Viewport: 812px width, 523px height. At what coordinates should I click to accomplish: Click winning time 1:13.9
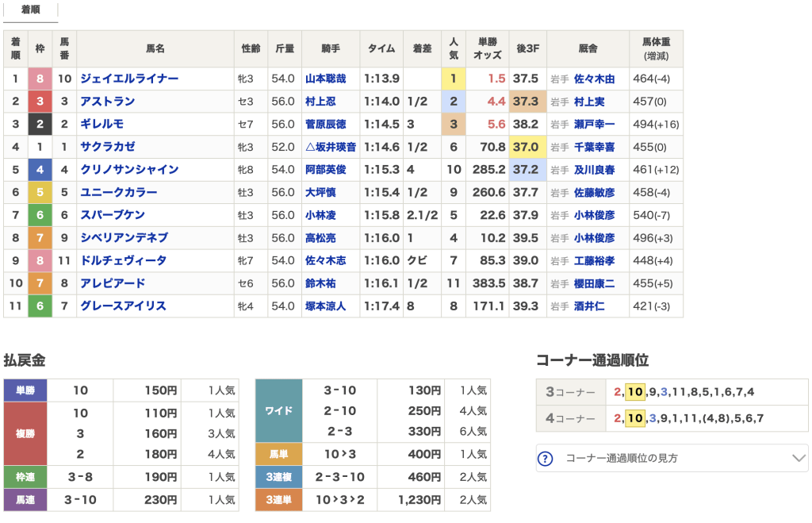(x=381, y=79)
